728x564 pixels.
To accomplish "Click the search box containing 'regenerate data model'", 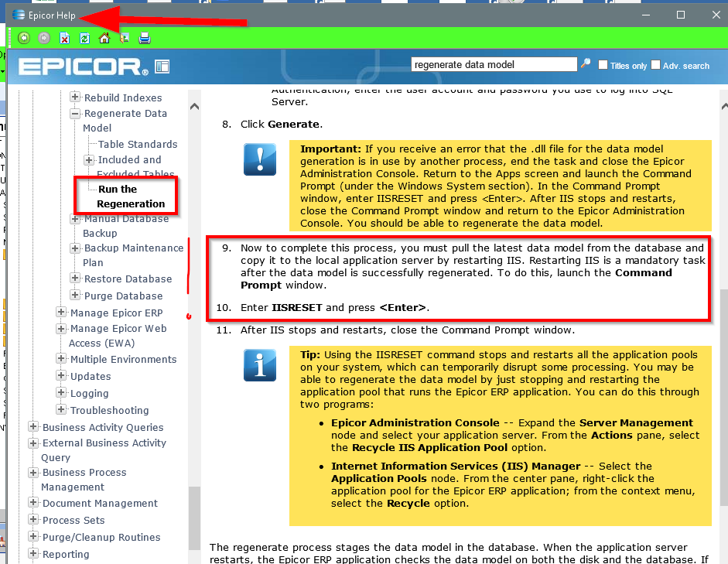I will pos(494,64).
